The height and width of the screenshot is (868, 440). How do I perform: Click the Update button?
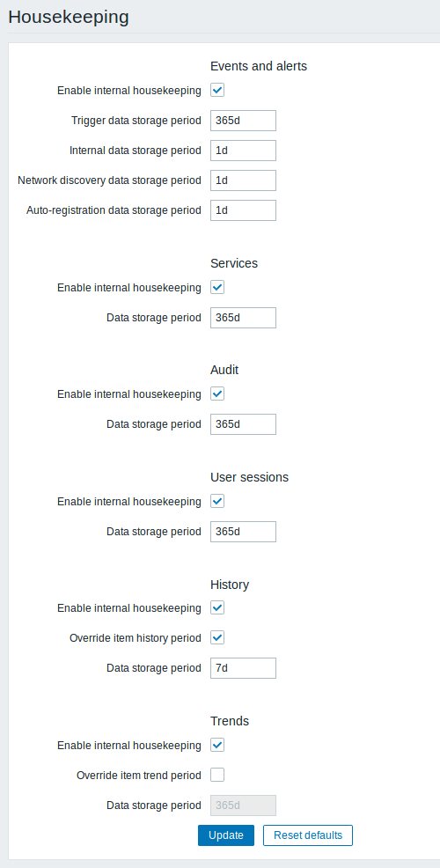tap(226, 835)
